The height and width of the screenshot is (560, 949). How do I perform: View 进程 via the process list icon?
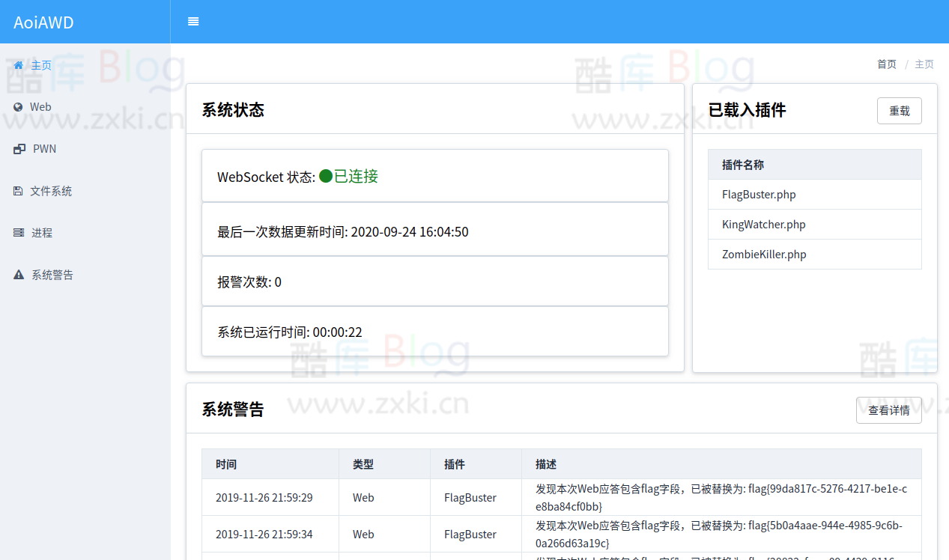(19, 232)
